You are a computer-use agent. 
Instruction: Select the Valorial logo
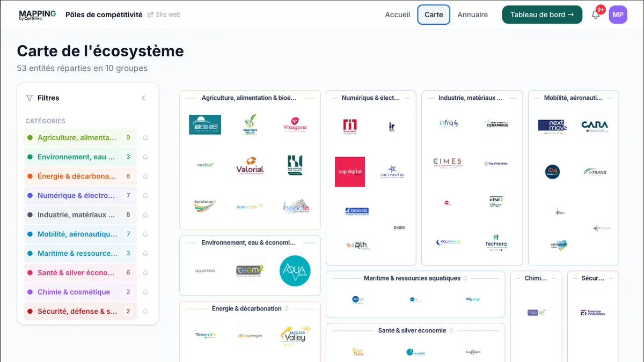coord(250,166)
